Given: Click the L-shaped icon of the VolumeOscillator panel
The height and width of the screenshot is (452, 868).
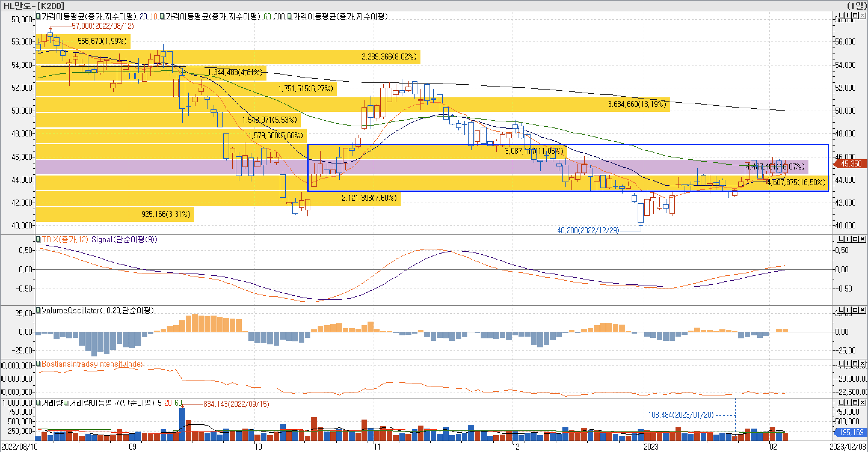Looking at the screenshot, I should pos(841,310).
